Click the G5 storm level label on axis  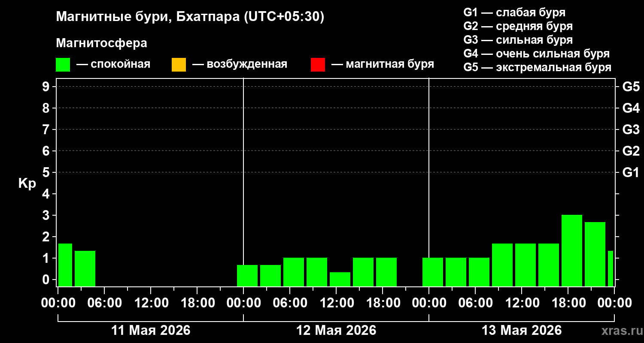(x=631, y=87)
